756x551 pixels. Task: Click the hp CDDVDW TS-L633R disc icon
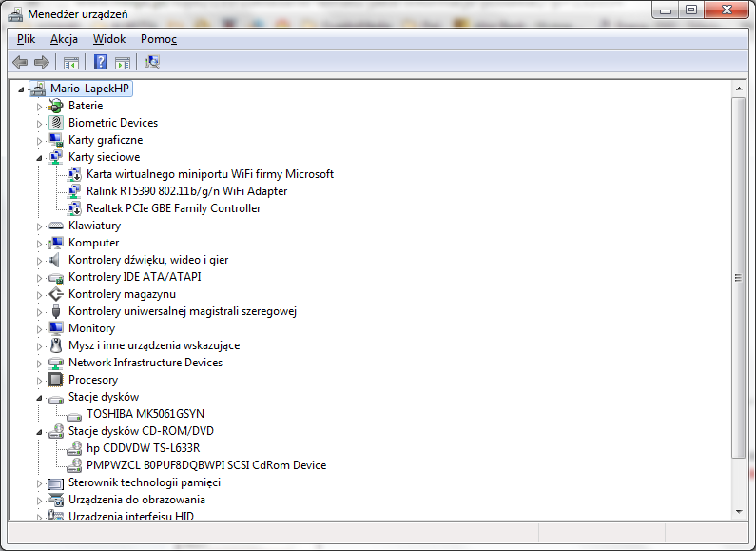click(74, 448)
